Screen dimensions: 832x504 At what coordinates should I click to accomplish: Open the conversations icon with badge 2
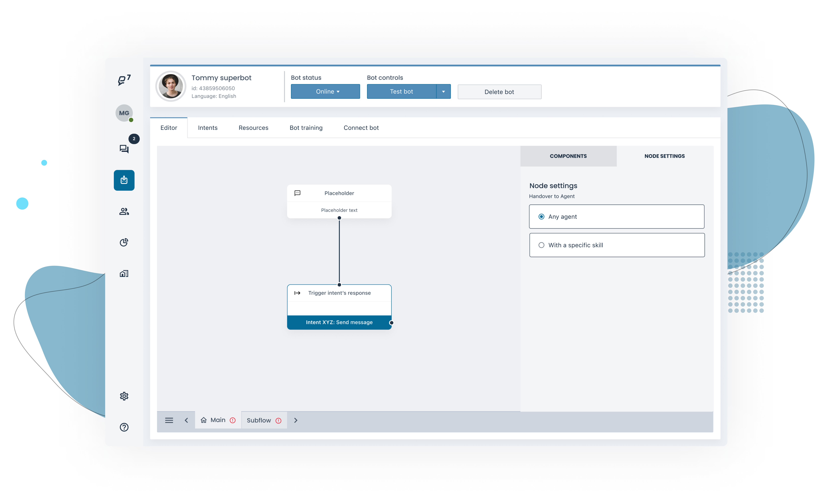pyautogui.click(x=124, y=149)
